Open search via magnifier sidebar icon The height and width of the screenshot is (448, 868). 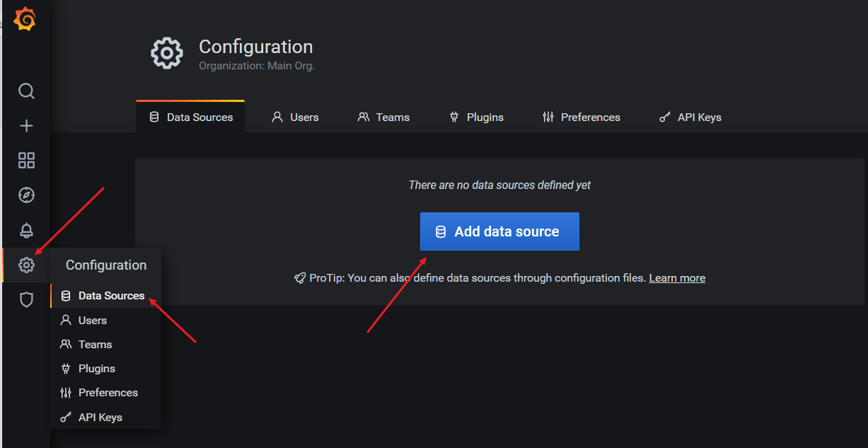click(x=26, y=91)
